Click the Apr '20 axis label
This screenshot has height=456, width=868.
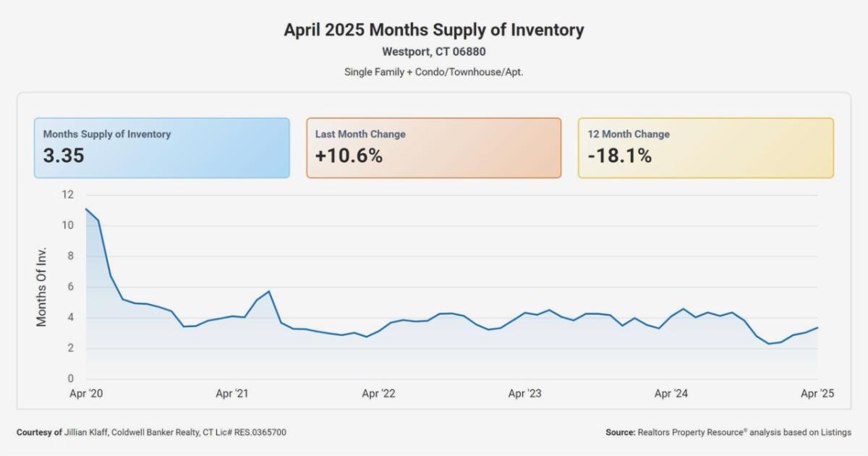tap(86, 394)
